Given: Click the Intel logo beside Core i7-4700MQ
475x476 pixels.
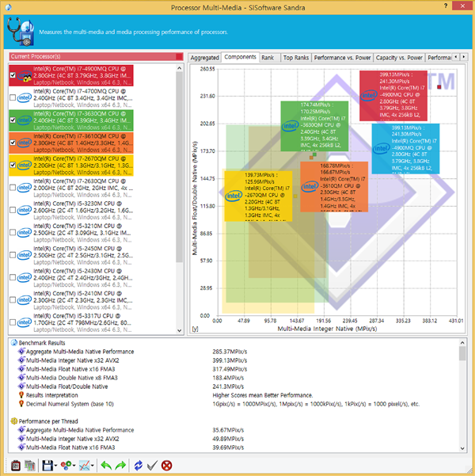Looking at the screenshot, I should pos(25,97).
